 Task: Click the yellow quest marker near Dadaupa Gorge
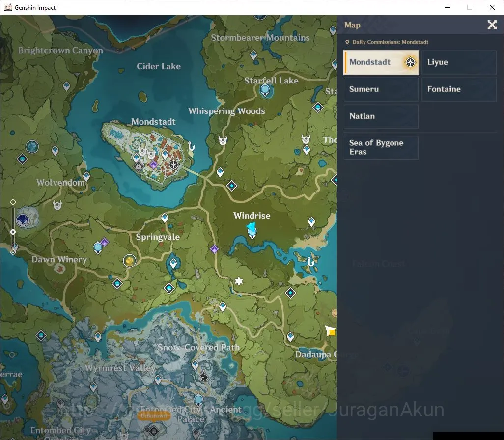click(x=331, y=330)
